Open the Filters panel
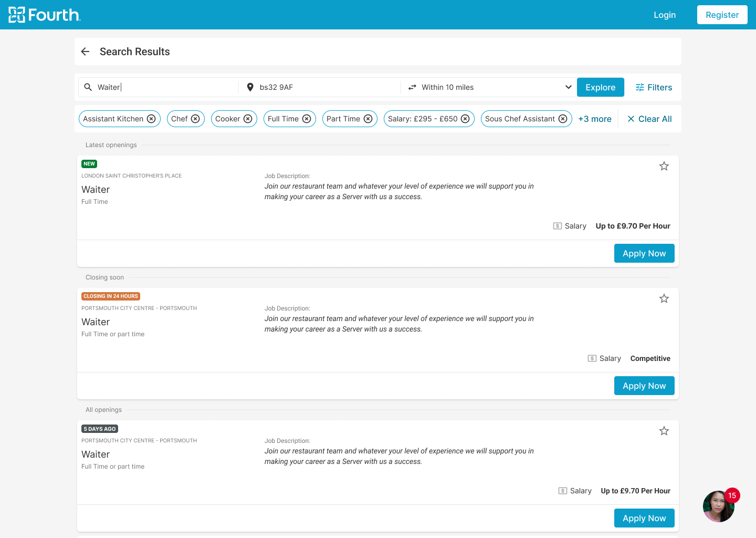Viewport: 756px width, 538px height. 654,87
